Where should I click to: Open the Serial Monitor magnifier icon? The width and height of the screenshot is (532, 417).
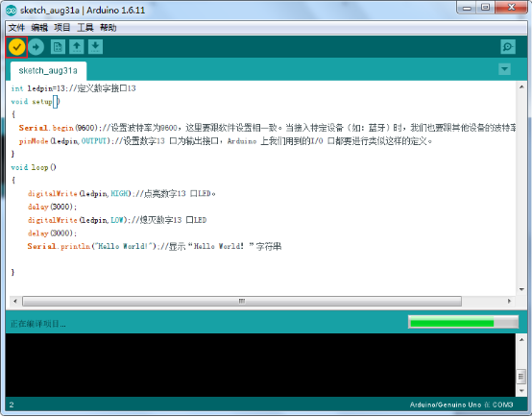click(508, 47)
